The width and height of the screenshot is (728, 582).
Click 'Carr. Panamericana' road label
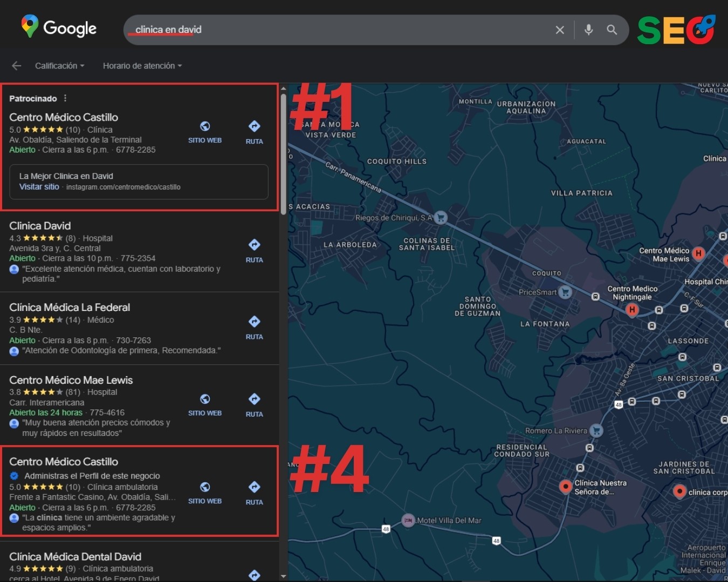click(353, 177)
